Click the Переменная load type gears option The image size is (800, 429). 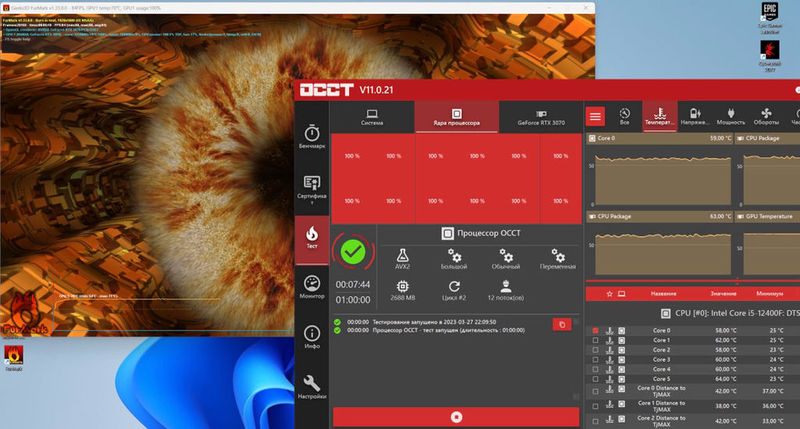pyautogui.click(x=558, y=259)
